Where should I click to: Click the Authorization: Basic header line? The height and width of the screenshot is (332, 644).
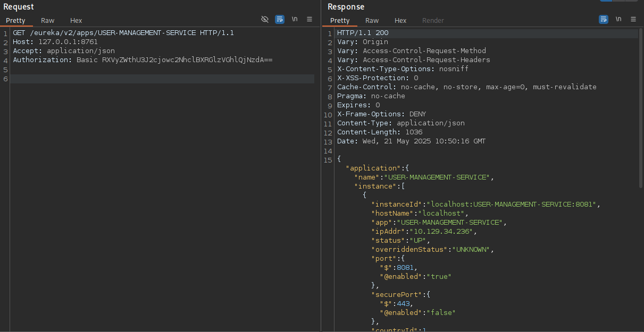143,60
